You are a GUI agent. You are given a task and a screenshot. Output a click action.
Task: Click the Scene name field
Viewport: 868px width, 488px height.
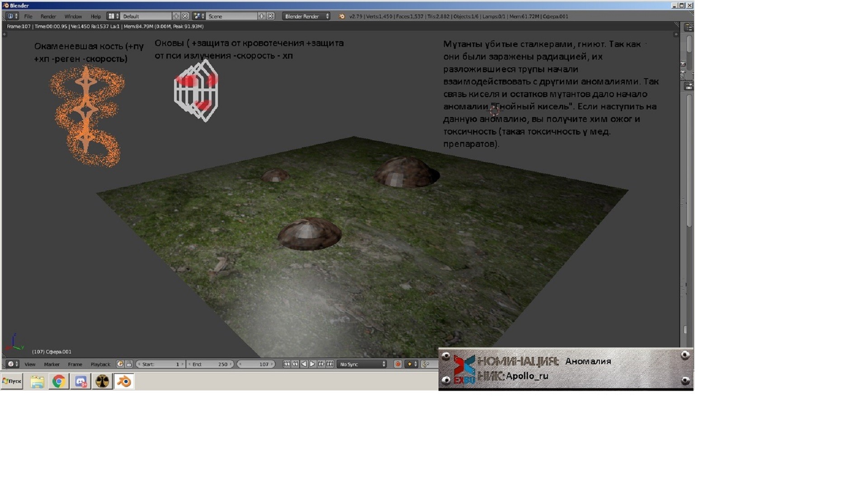pos(232,16)
